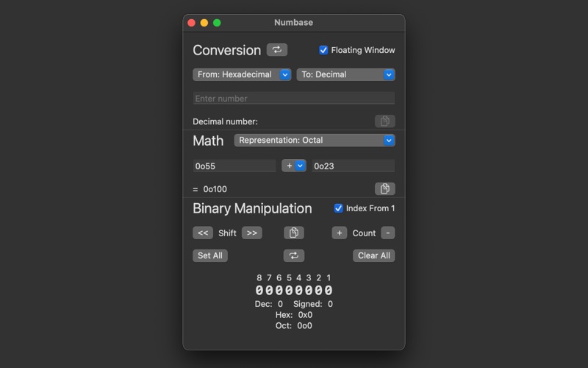Click the Hex: 0x0 value text
Screen dimensions: 588x368
pos(293,315)
